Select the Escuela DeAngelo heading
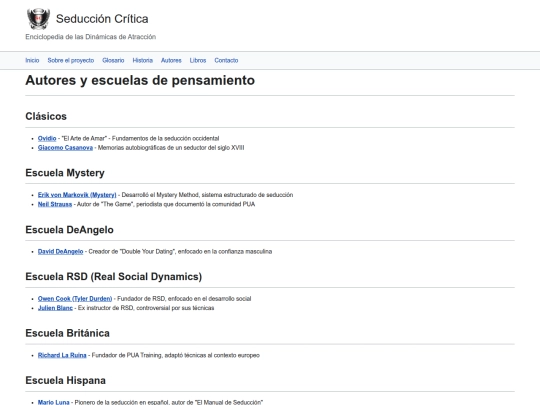Viewport: 540px width, 405px height. click(69, 229)
